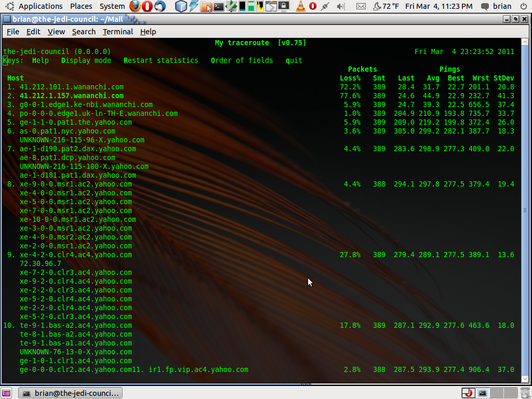Open the volume speaker control
The width and height of the screenshot is (532, 399).
pyautogui.click(x=341, y=6)
